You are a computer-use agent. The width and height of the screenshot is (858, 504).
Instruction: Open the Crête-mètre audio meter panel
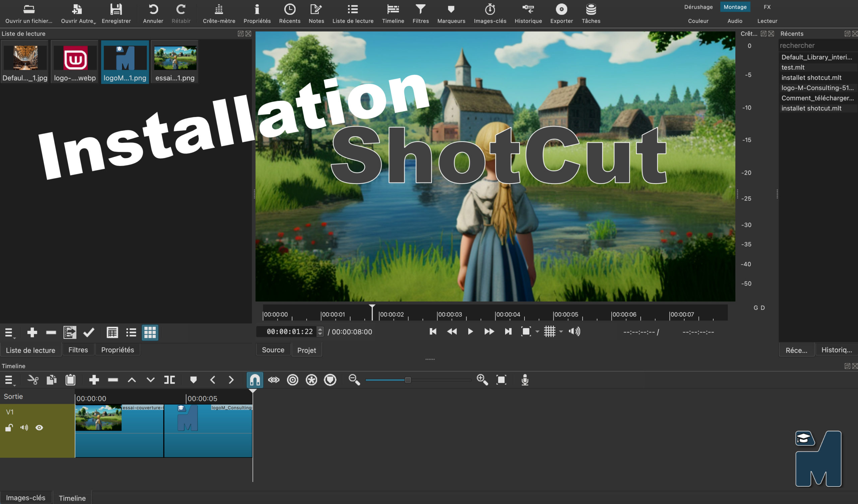pyautogui.click(x=219, y=14)
